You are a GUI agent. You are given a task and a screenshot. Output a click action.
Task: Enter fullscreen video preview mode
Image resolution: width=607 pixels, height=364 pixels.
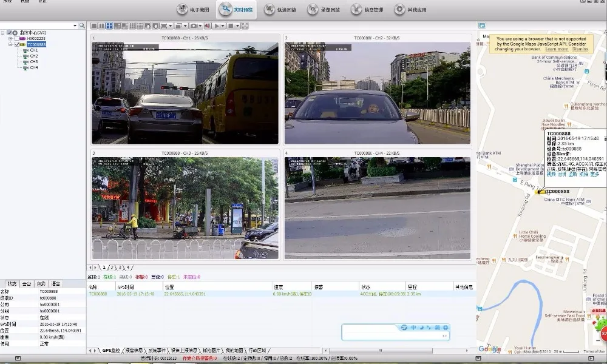(x=245, y=26)
